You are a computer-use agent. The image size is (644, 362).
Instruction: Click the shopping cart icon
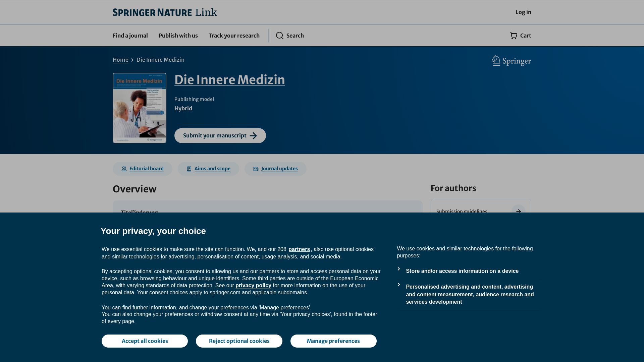point(514,36)
